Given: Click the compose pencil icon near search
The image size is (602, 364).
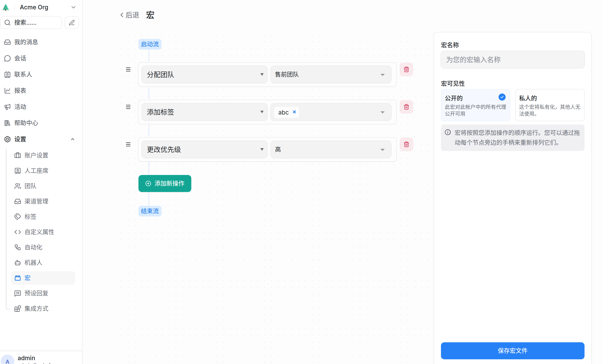Looking at the screenshot, I should (x=72, y=23).
